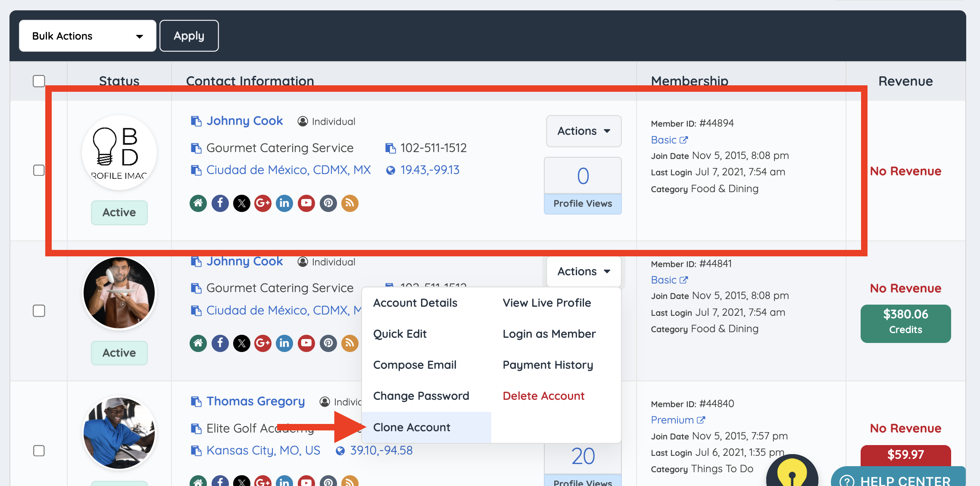Click YouTube icon in first Johnny Cook row
This screenshot has height=486, width=980.
coord(306,203)
